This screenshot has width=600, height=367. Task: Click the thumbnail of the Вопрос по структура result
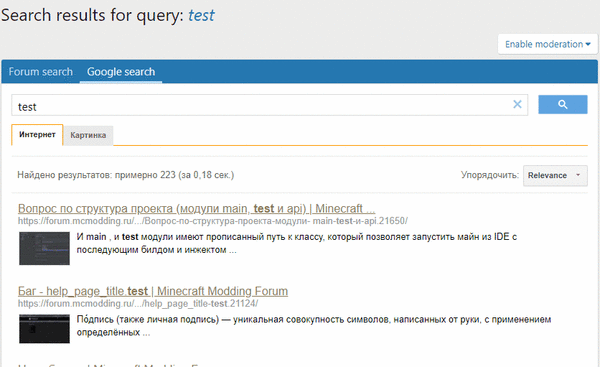coord(44,248)
